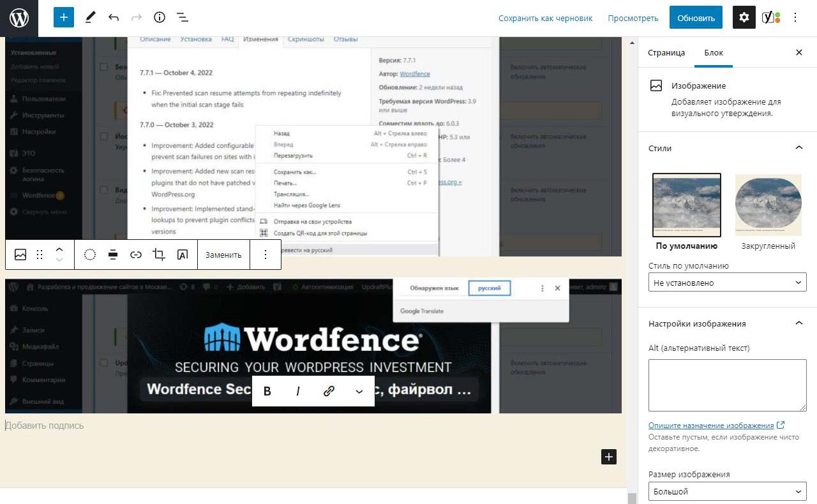This screenshot has height=504, width=817.
Task: Click the Alt text input field
Action: [x=727, y=385]
